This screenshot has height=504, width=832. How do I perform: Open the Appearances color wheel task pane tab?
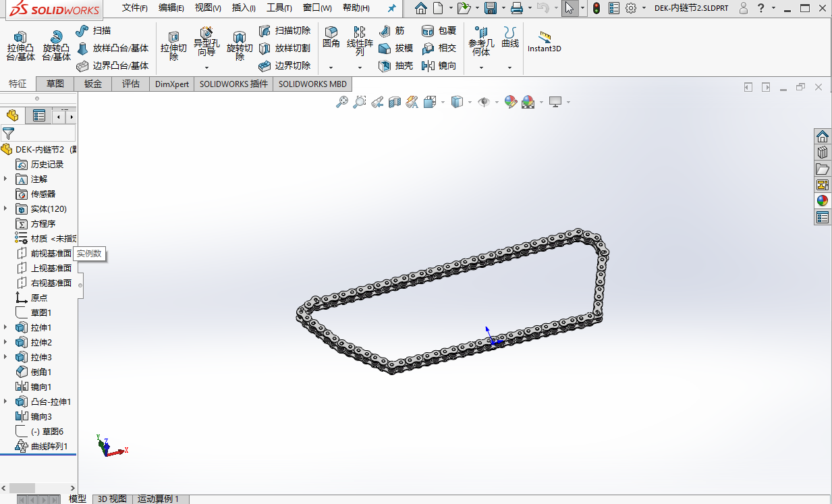point(822,200)
